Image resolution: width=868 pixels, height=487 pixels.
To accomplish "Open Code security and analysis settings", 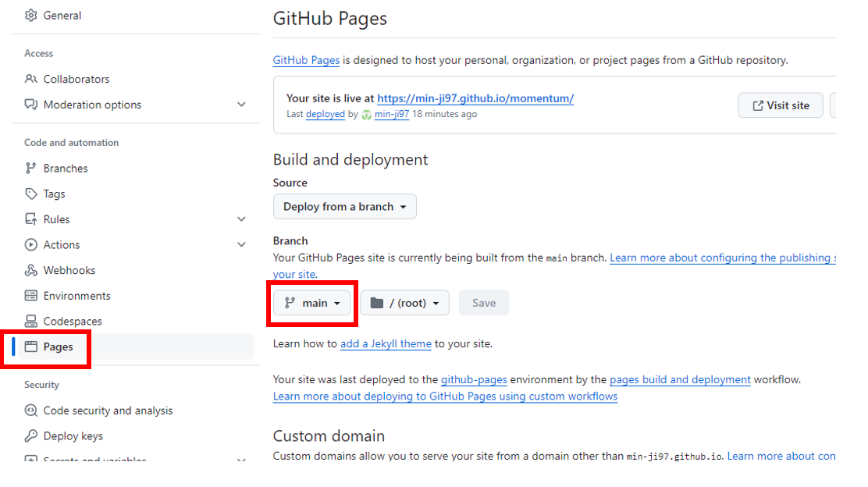I will point(108,411).
